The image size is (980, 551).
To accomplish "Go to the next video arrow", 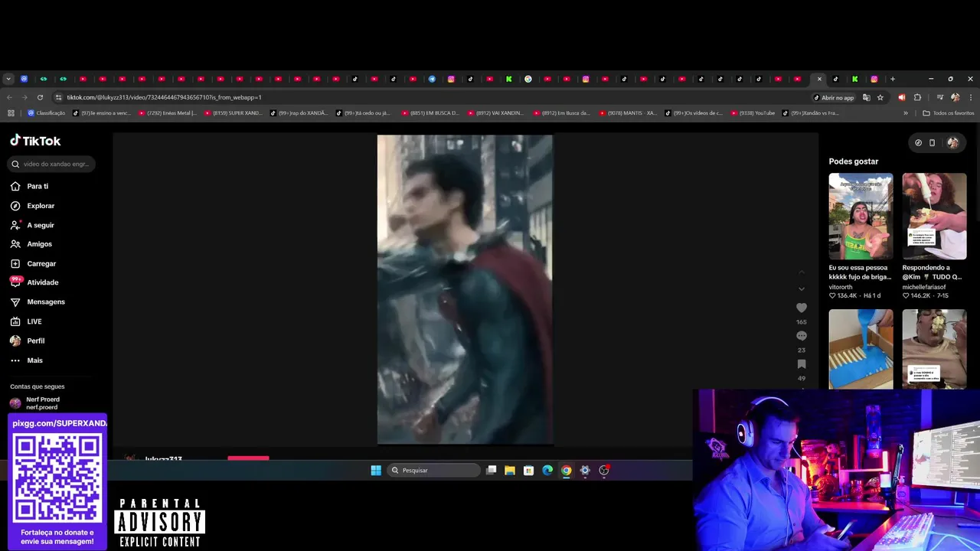I will click(802, 289).
